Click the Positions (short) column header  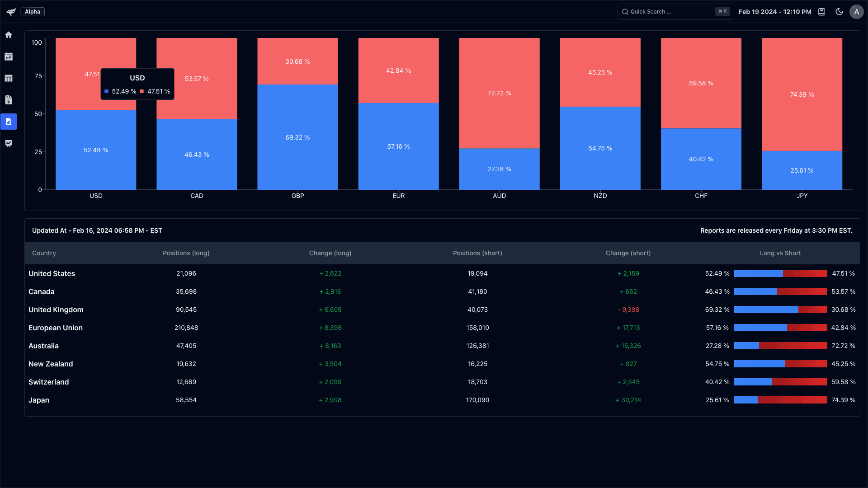[x=477, y=253]
